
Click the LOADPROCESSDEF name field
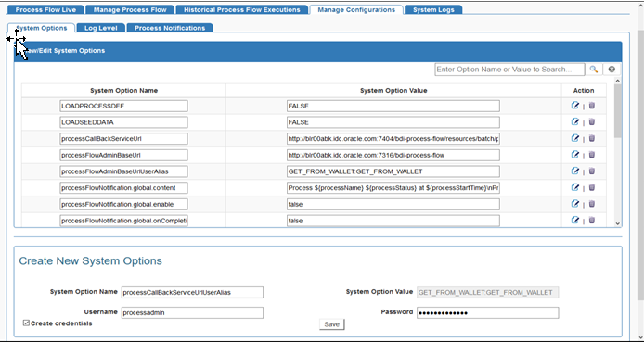pos(123,106)
